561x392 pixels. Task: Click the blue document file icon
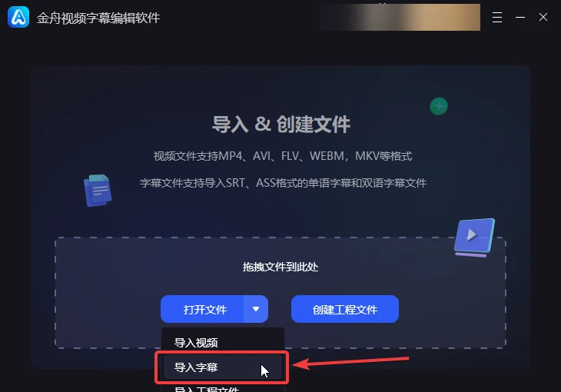[x=98, y=191]
